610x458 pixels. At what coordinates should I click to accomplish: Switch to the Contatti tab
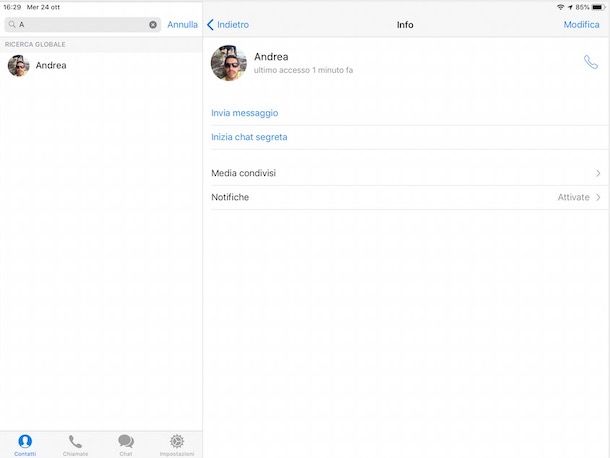click(x=25, y=445)
